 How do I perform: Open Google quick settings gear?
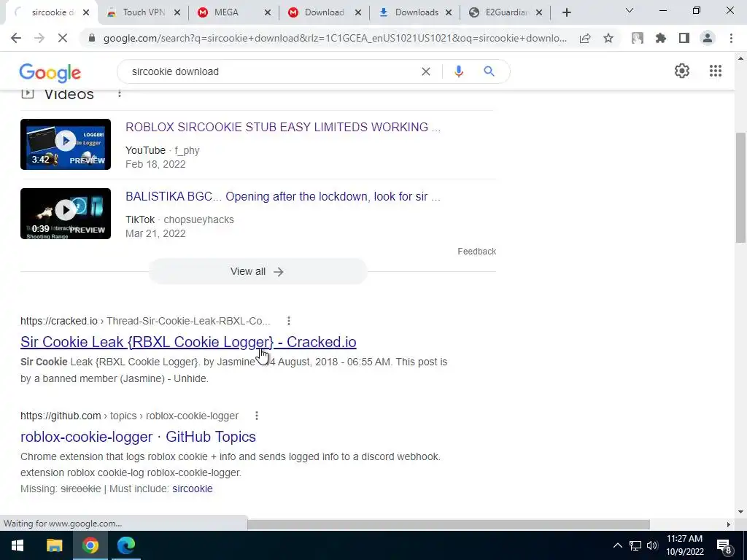coord(682,71)
